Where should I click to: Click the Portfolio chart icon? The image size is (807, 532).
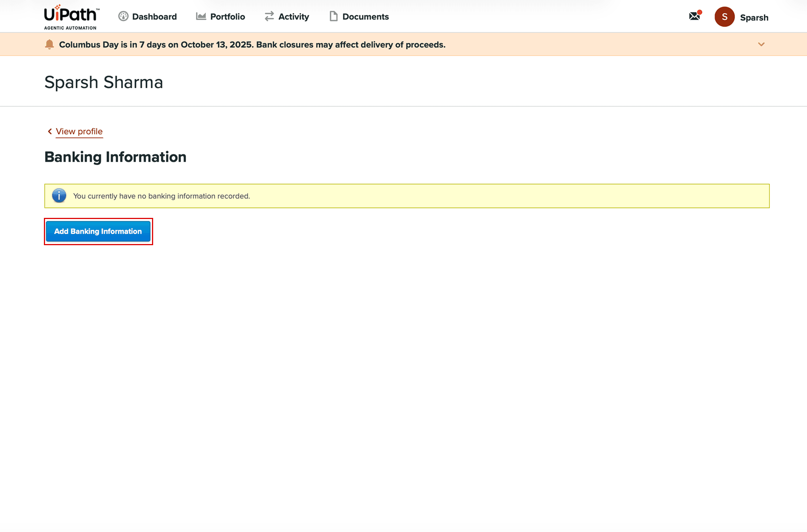click(x=201, y=16)
